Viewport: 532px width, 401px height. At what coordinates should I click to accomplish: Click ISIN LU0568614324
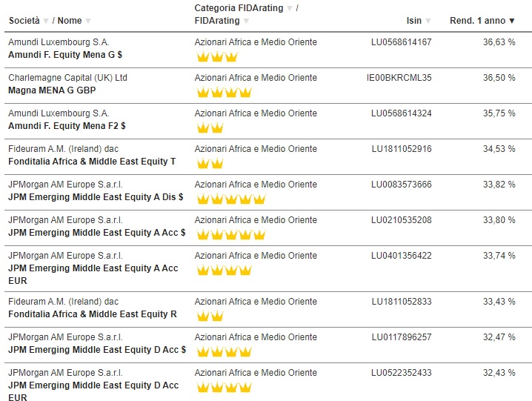(402, 113)
